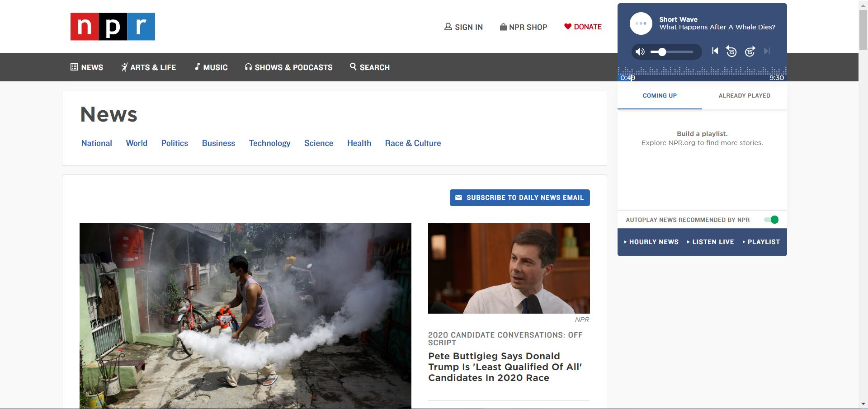Click the Music note icon
This screenshot has height=409, width=868.
click(197, 67)
